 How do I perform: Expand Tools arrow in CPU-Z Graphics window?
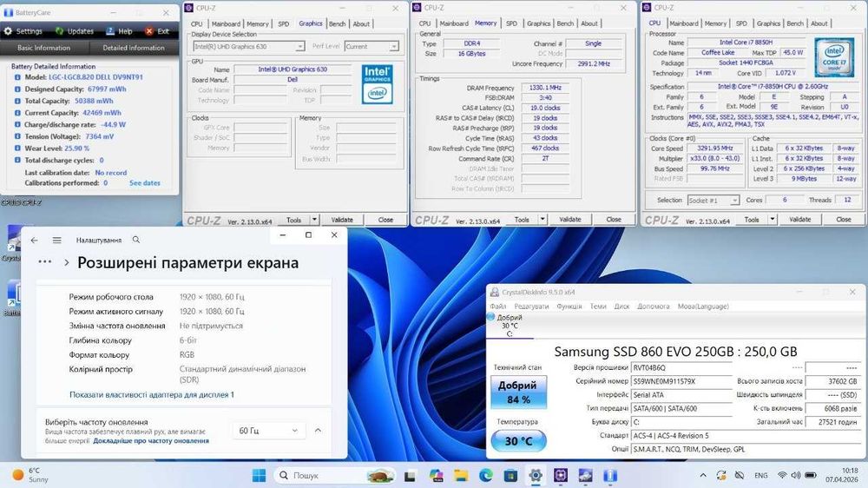point(314,220)
